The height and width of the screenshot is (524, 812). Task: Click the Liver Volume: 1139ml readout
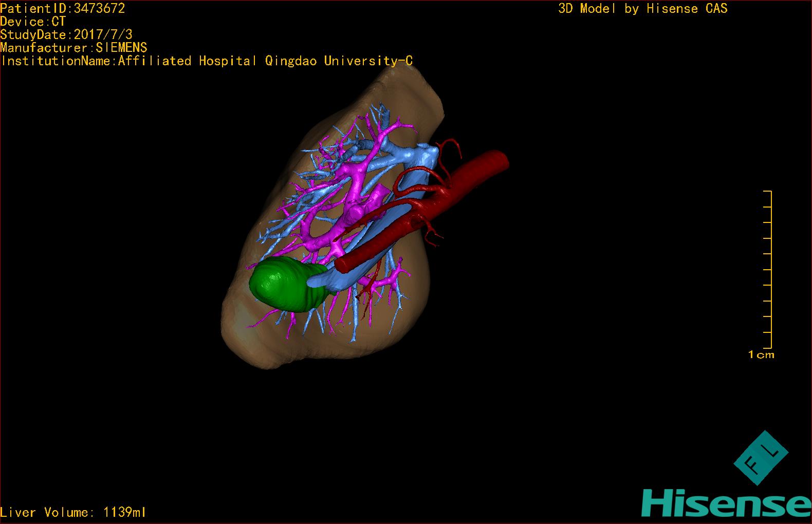(73, 512)
